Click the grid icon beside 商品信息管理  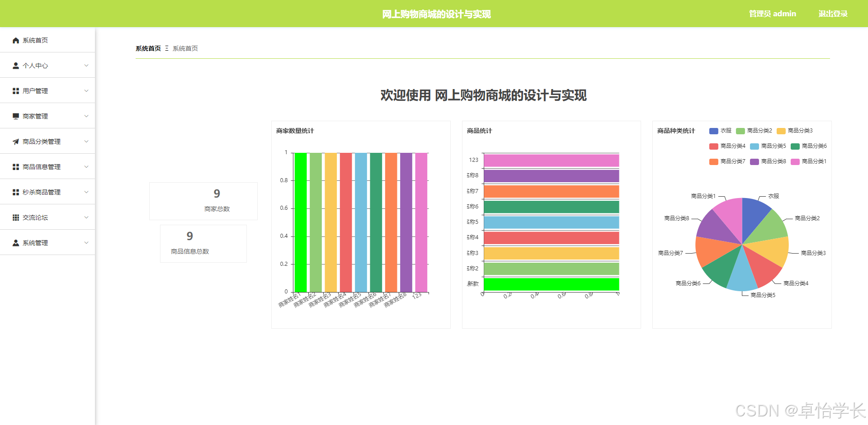[x=16, y=167]
